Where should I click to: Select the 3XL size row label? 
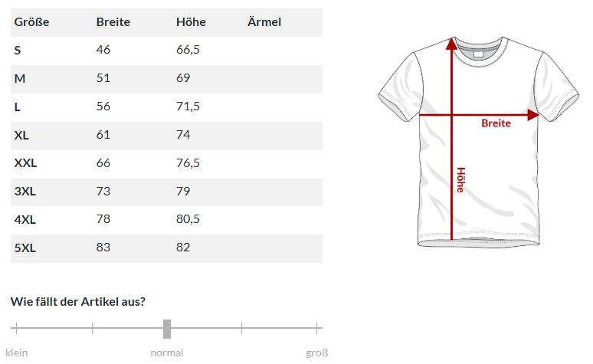(25, 192)
